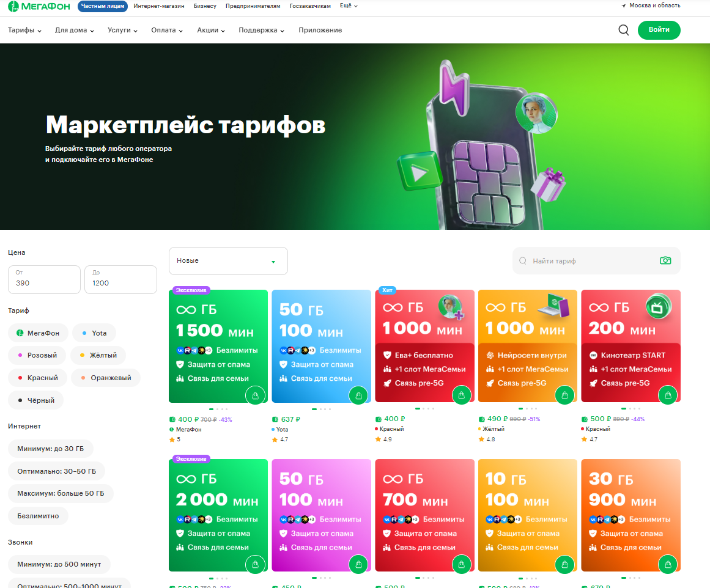
Task: Expand Ещё top menu dropdown
Action: click(x=349, y=6)
